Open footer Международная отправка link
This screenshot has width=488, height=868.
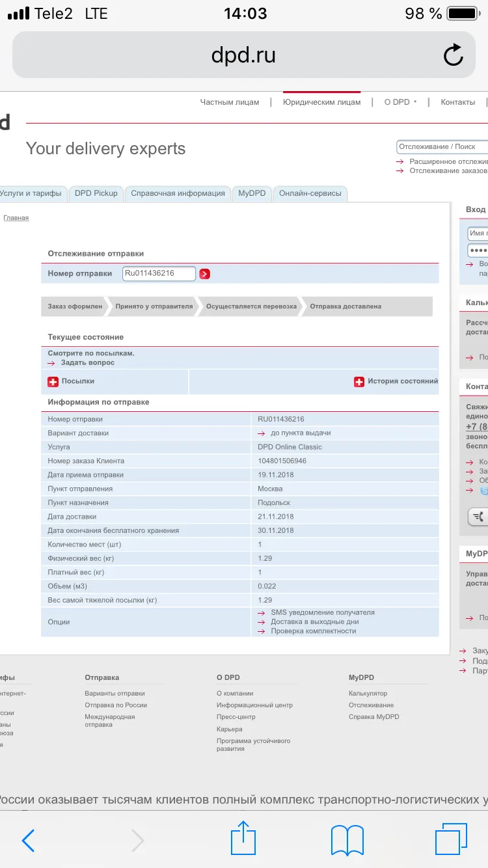(110, 720)
